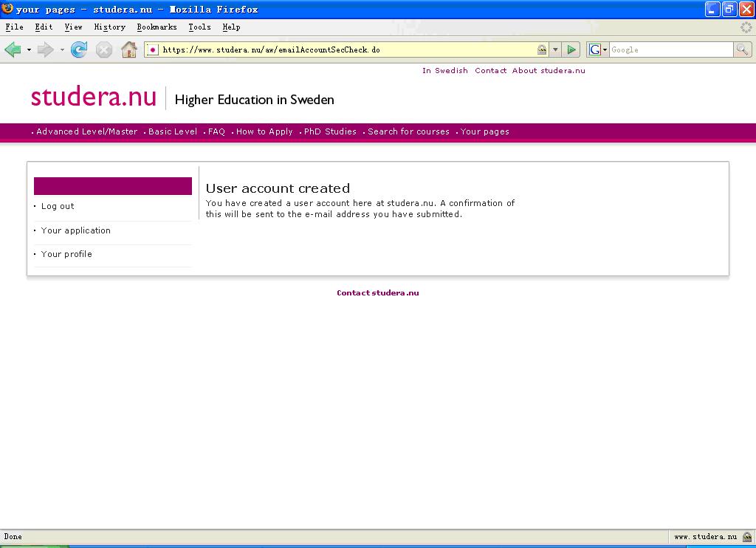Open the Bookmarks menu
The height and width of the screenshot is (548, 756).
(x=157, y=27)
